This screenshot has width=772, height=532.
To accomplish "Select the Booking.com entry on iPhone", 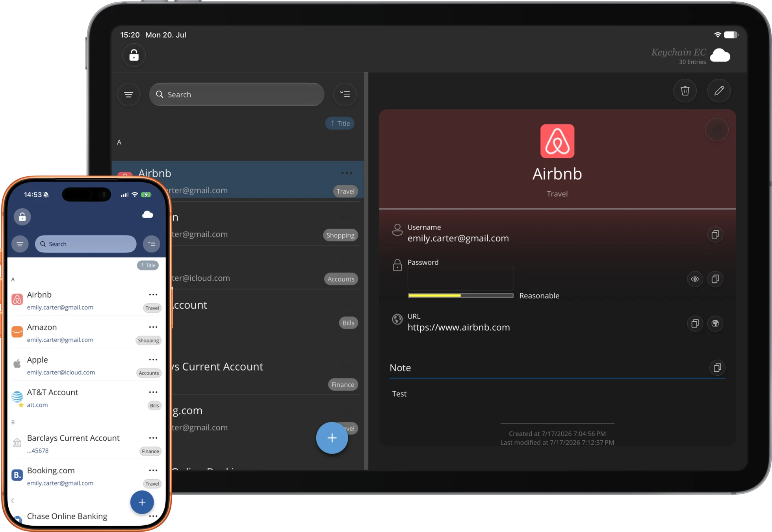I will point(86,476).
